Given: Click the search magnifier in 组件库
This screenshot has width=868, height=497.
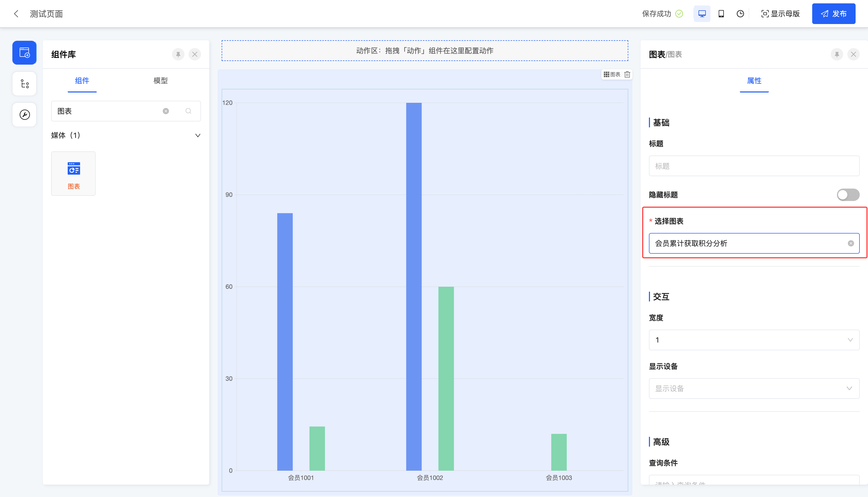Looking at the screenshot, I should [x=188, y=111].
